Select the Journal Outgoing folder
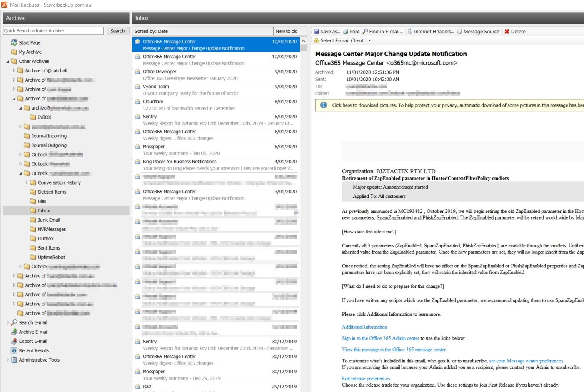584x392 pixels. pos(45,145)
